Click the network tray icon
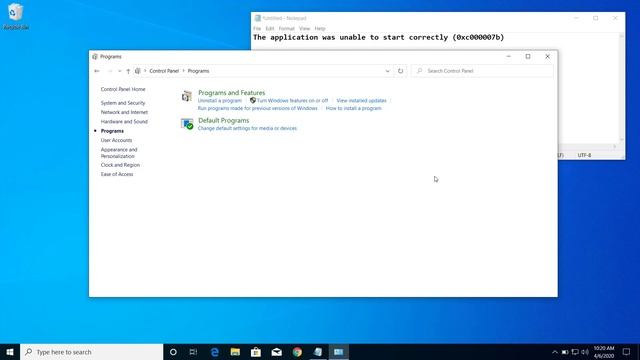Viewport: 640px width, 360px height. [575, 352]
